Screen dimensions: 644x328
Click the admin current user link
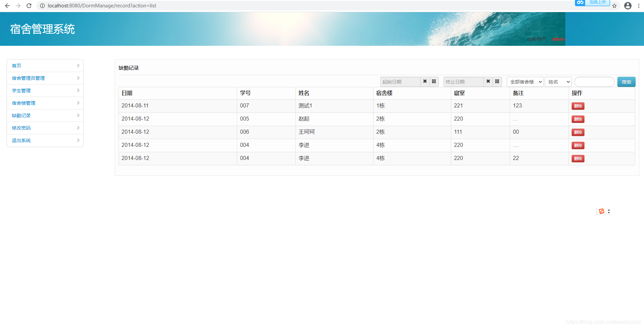(558, 39)
